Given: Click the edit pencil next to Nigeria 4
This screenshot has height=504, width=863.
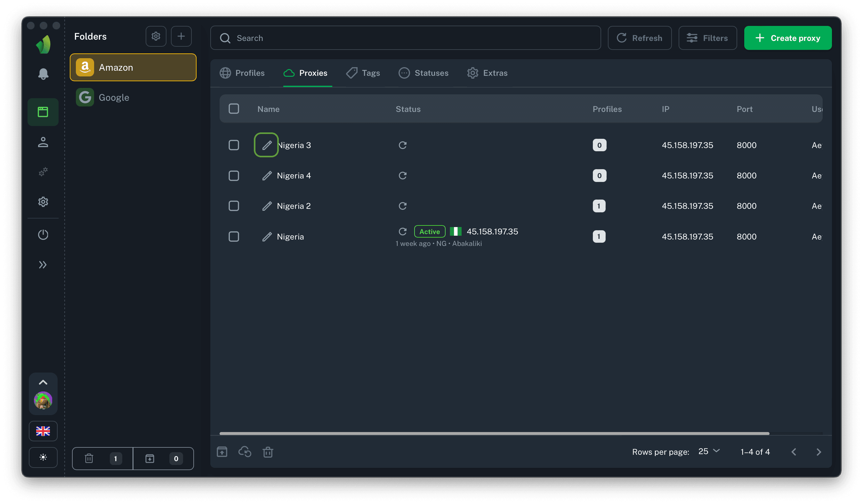Looking at the screenshot, I should click(x=267, y=176).
